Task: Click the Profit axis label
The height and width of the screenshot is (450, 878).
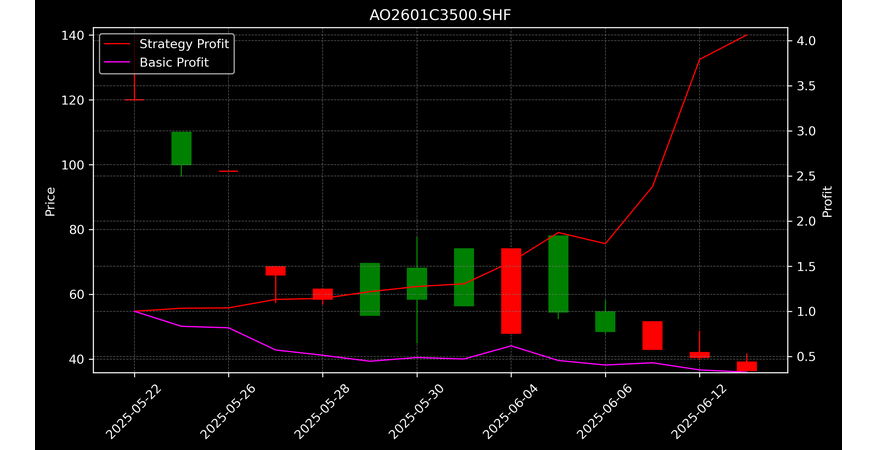Action: 828,202
